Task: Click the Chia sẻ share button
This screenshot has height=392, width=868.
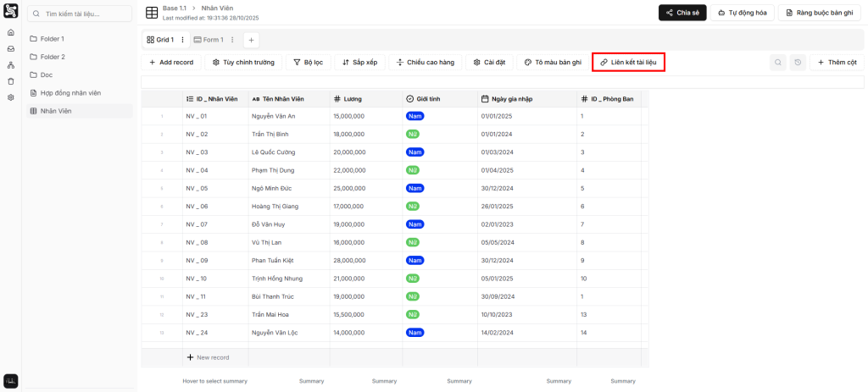Action: pyautogui.click(x=682, y=13)
